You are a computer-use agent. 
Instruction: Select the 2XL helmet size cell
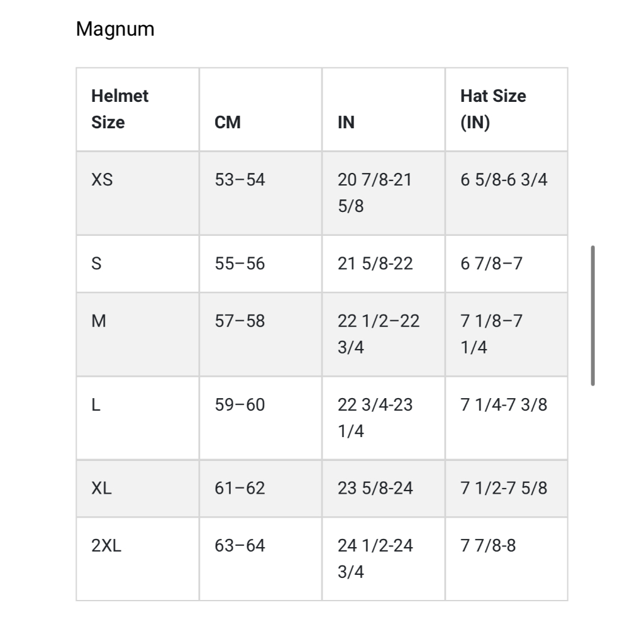(138, 559)
